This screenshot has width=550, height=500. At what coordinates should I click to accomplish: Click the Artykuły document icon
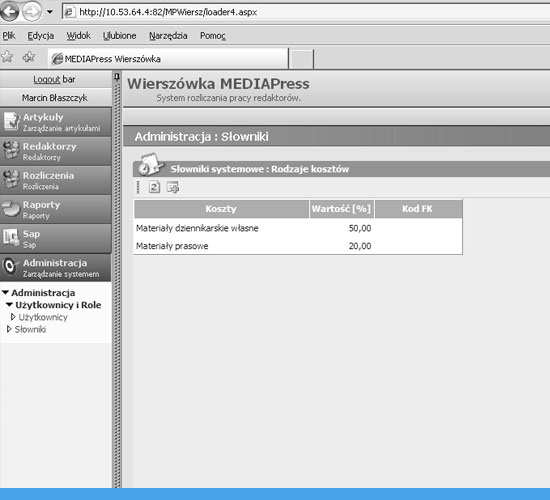(11, 121)
